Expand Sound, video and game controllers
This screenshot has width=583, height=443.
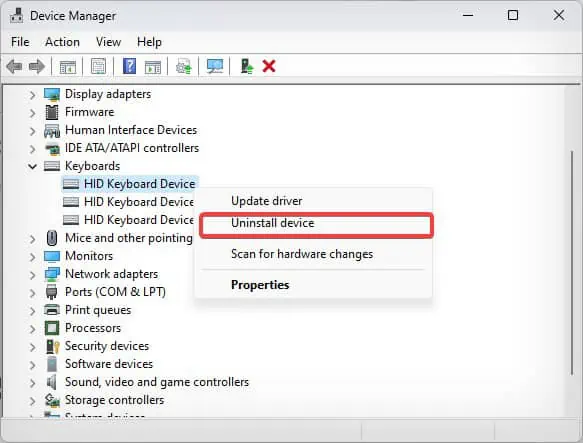pyautogui.click(x=33, y=383)
